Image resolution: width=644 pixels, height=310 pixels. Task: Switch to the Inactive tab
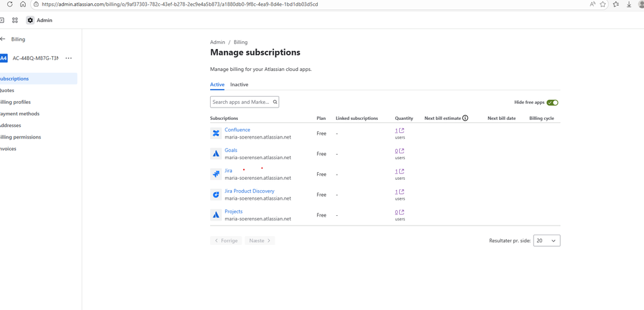[x=239, y=84]
